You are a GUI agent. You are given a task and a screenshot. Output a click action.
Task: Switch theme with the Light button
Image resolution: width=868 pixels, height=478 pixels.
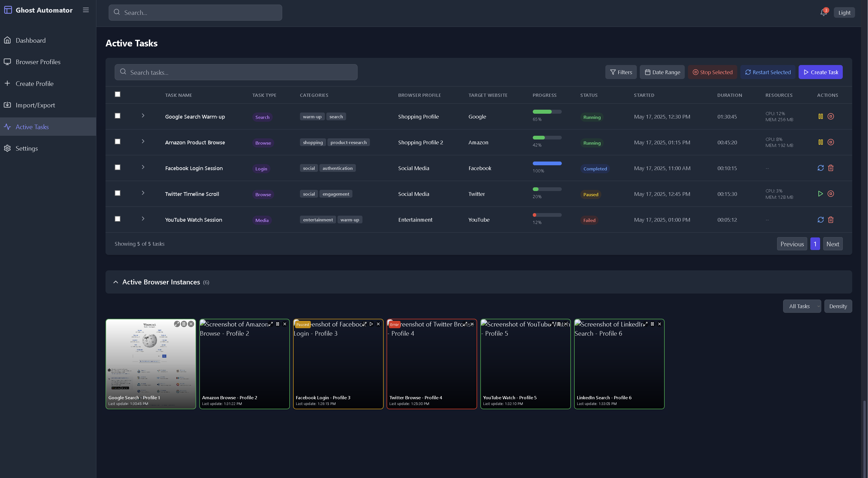pos(844,13)
